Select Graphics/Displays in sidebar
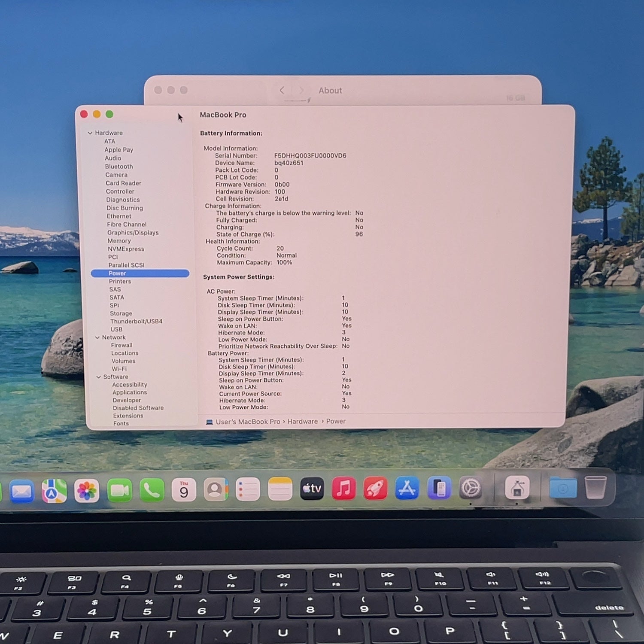644x644 pixels. click(x=133, y=233)
